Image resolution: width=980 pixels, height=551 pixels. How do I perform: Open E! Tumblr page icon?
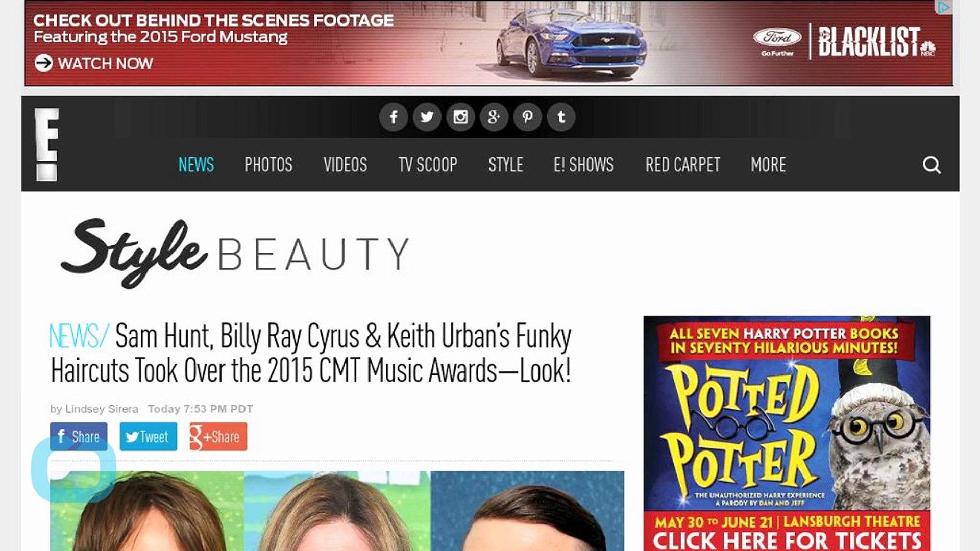click(x=561, y=117)
